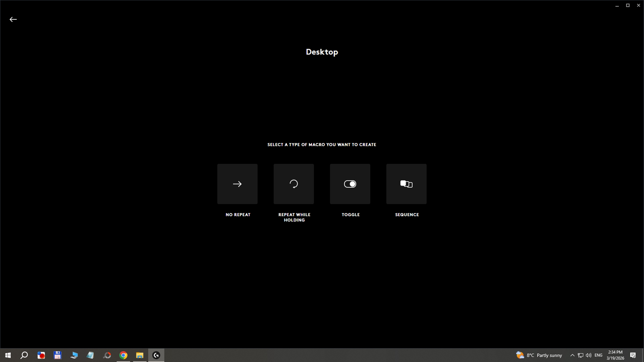Choose Repeat While Holding macro tile
The image size is (644, 362).
point(294,184)
